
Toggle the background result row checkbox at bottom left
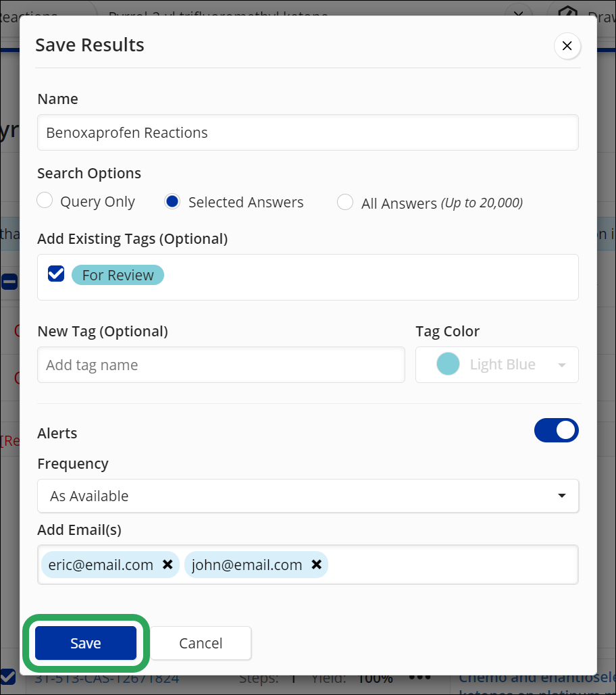tap(7, 677)
